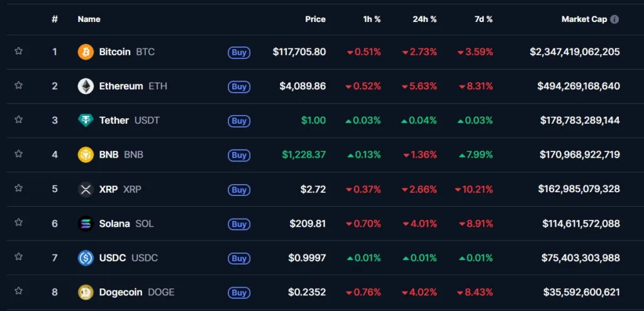644x311 pixels.
Task: Sort coins by the Name header
Action: 89,19
